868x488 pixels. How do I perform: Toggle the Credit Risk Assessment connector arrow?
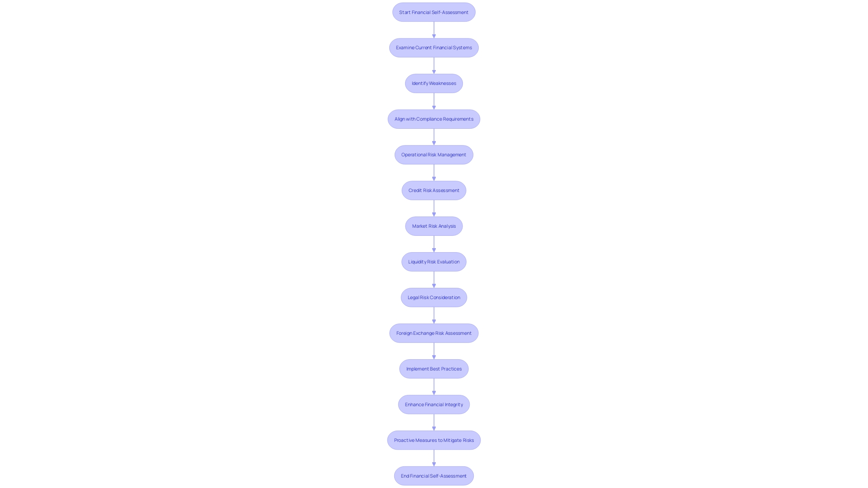434,208
